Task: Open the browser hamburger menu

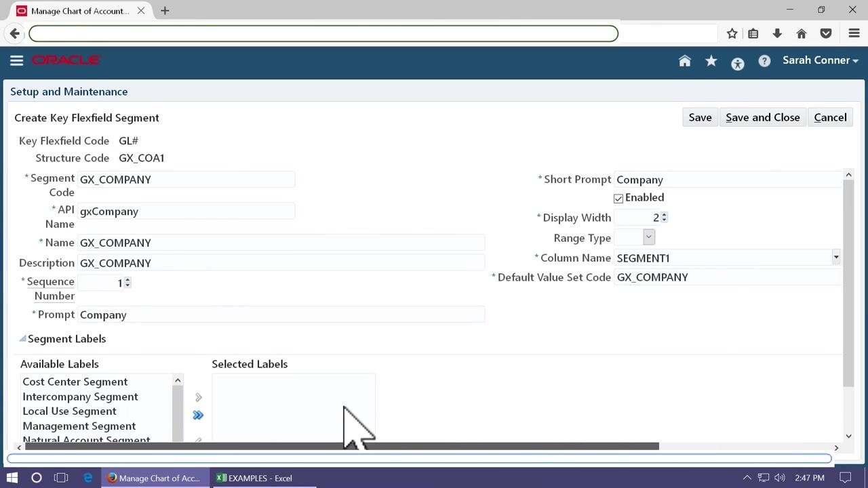Action: [854, 33]
